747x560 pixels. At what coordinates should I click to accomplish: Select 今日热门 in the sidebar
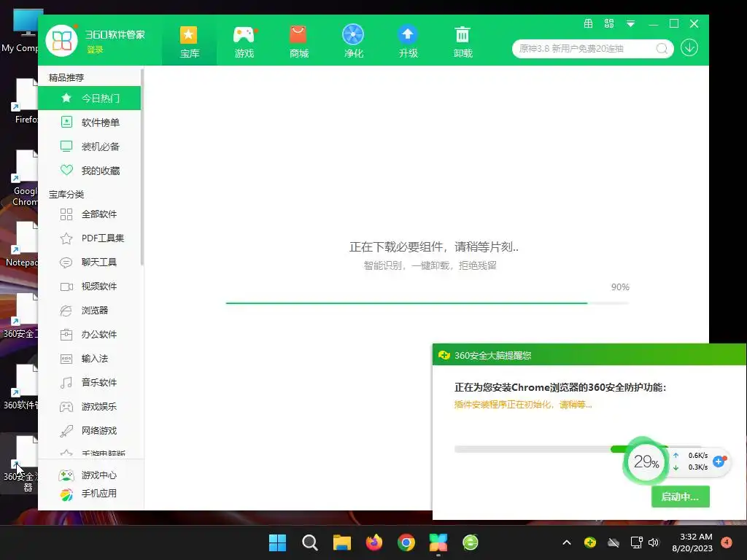[x=90, y=98]
